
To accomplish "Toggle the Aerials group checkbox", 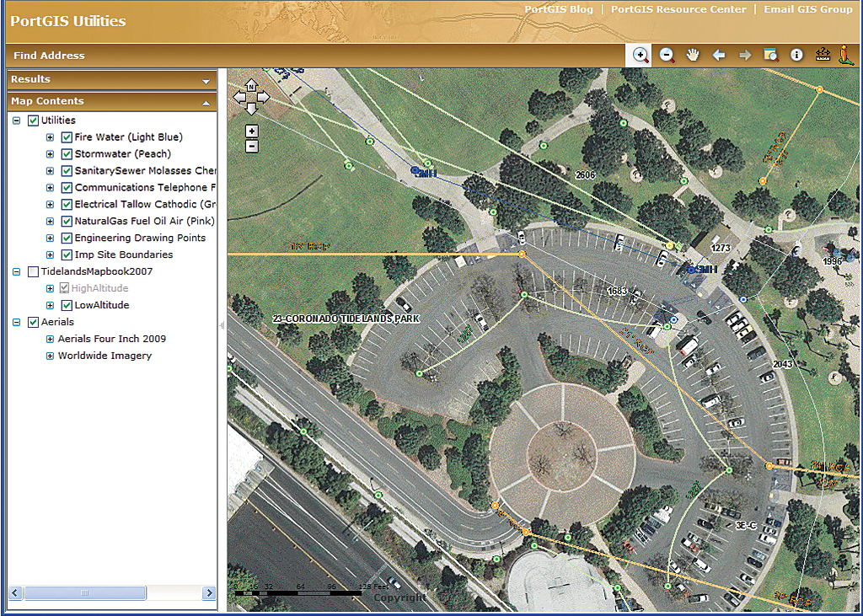I will click(33, 323).
